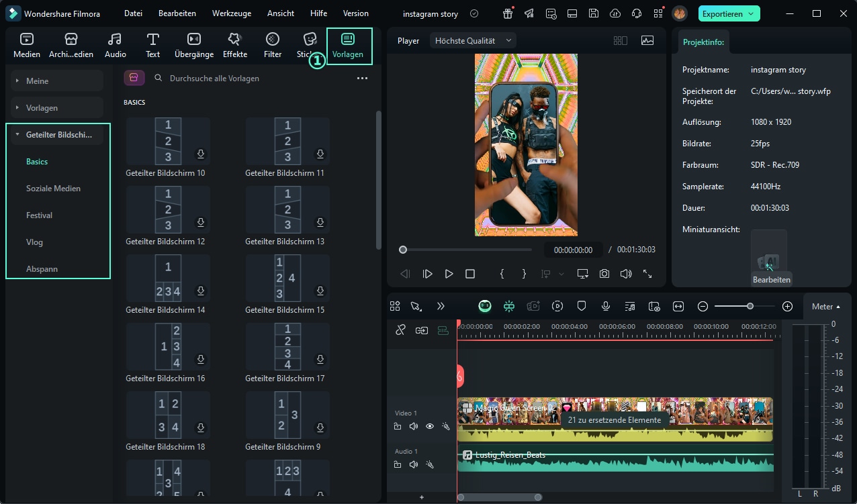Add a marker with the shield icon
857x504 pixels.
[582, 306]
